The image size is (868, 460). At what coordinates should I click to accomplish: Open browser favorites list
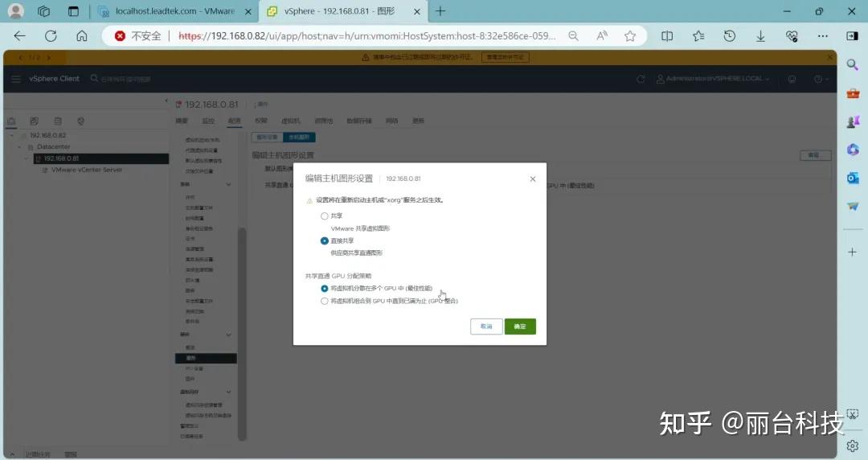click(x=698, y=36)
